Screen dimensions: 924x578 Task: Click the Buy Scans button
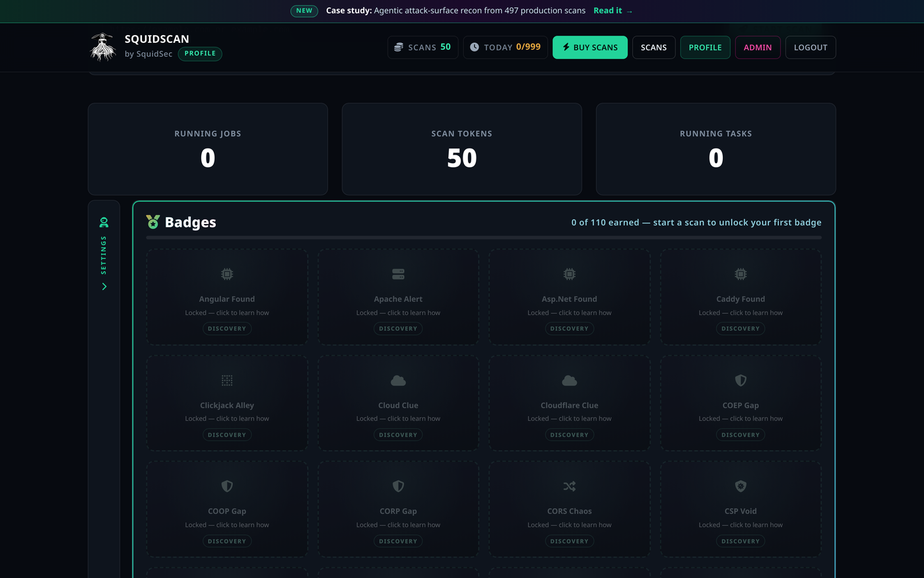click(x=590, y=48)
